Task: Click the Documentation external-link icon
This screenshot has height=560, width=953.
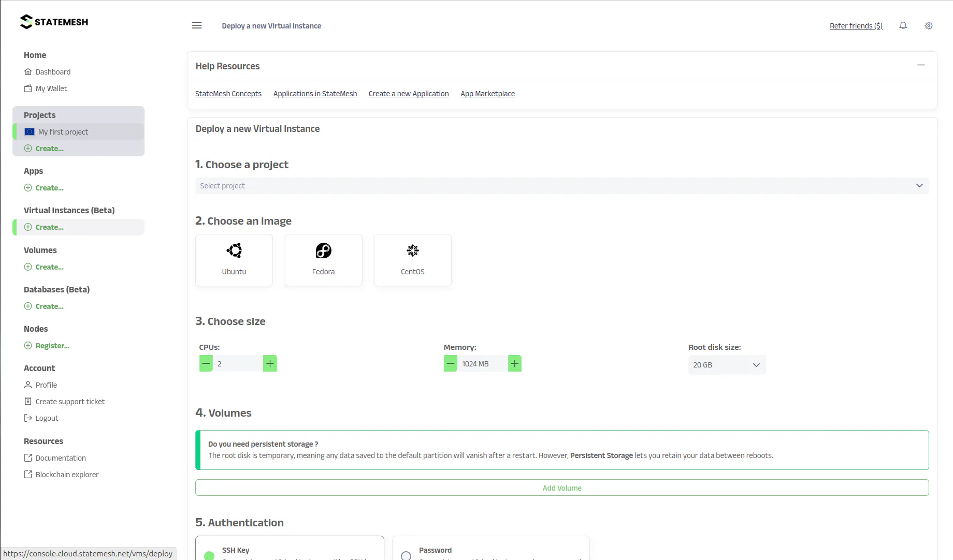Action: [28, 458]
